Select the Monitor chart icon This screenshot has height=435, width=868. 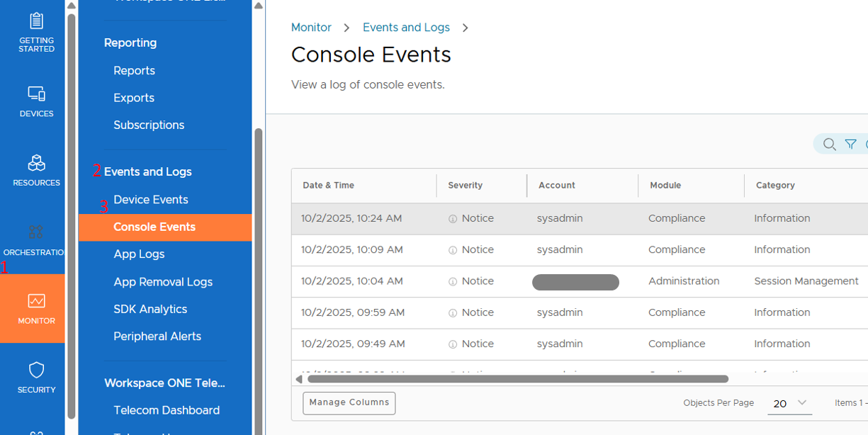pyautogui.click(x=36, y=301)
